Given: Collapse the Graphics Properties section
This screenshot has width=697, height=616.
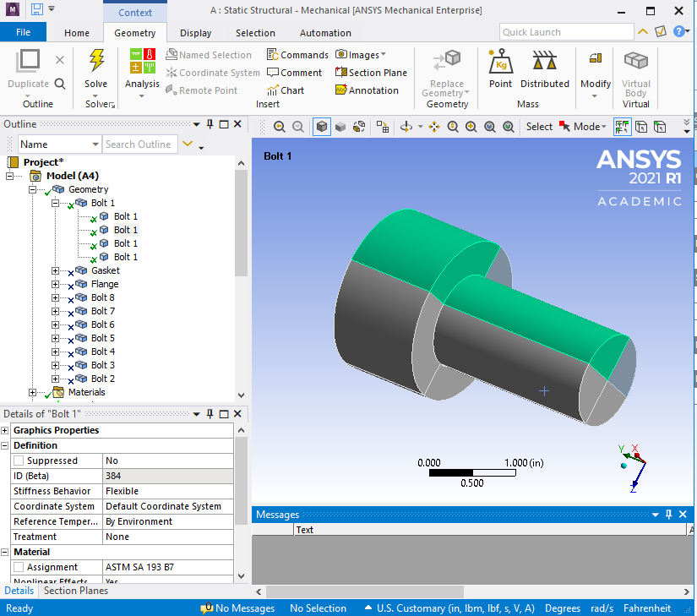Looking at the screenshot, I should coord(5,430).
